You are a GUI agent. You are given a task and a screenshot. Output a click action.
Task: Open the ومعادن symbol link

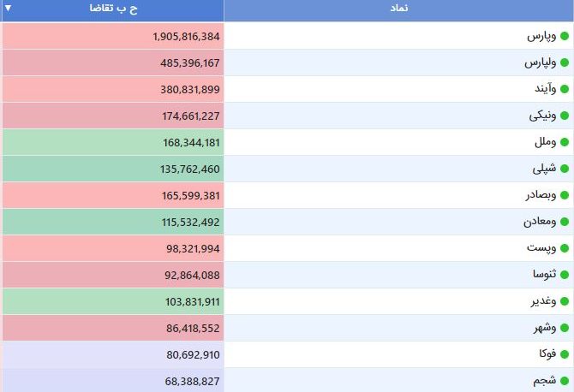[540, 222]
